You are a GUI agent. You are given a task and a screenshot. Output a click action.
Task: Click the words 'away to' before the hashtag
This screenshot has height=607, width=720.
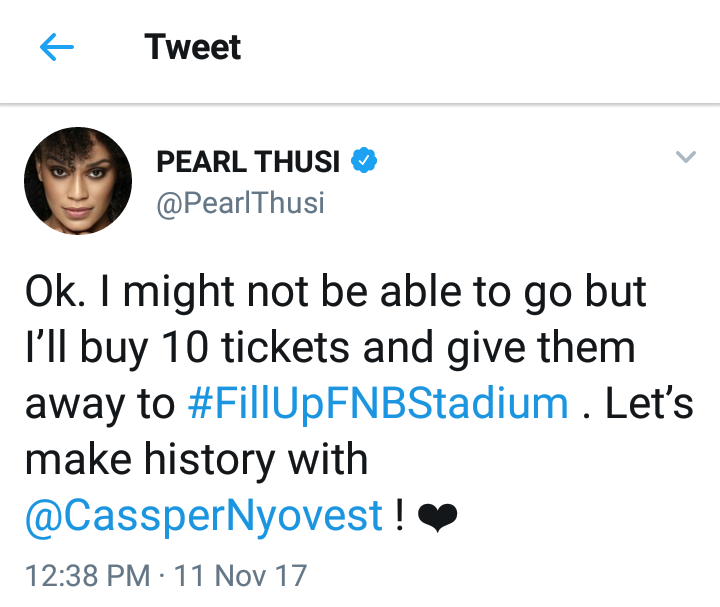coord(100,404)
